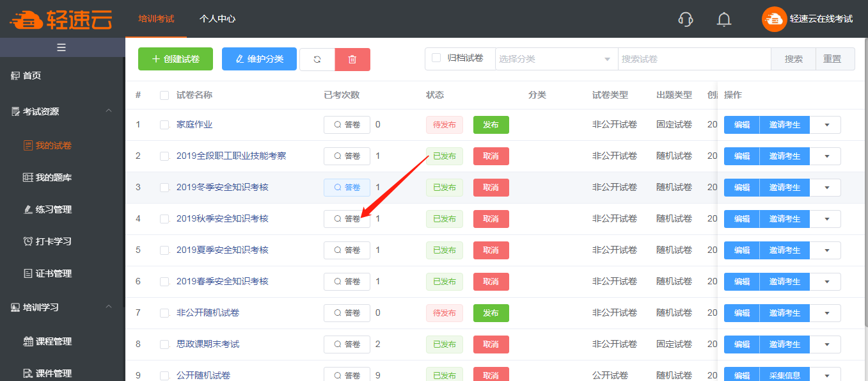Click the refresh icon button
The height and width of the screenshot is (381, 868).
pyautogui.click(x=317, y=60)
